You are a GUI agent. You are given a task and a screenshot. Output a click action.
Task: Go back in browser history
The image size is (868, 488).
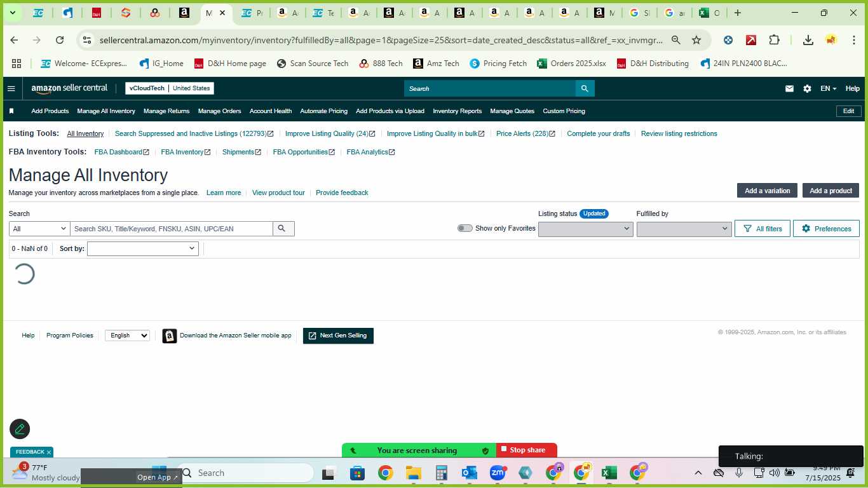[14, 40]
